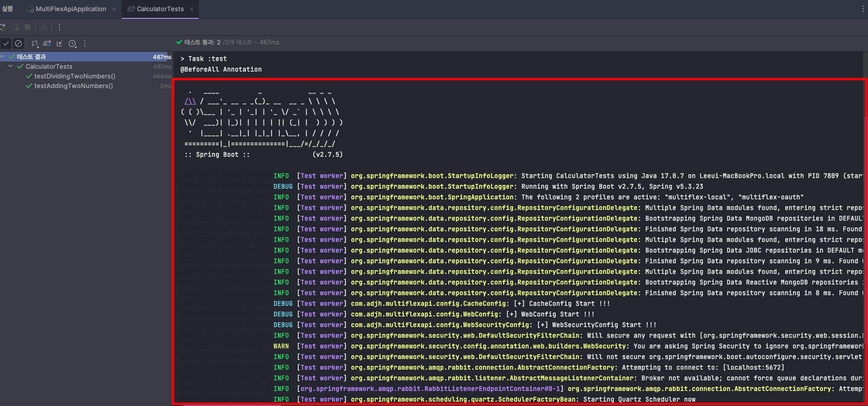Image resolution: width=868 pixels, height=406 pixels.
Task: Open the run toolbar more-options menu
Action: point(60,27)
